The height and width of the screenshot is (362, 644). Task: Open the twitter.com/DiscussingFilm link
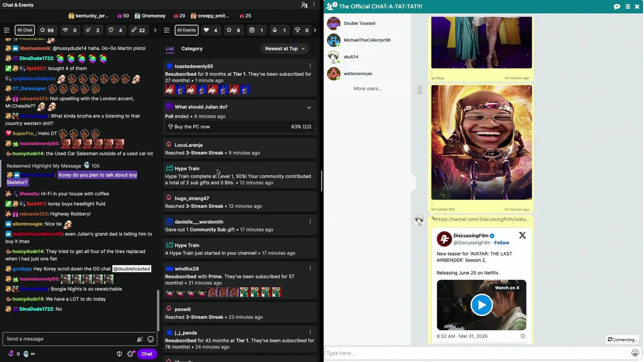[482, 219]
